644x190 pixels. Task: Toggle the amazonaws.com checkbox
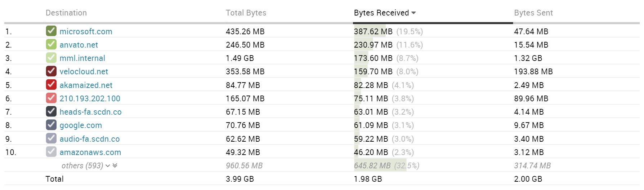(51, 152)
